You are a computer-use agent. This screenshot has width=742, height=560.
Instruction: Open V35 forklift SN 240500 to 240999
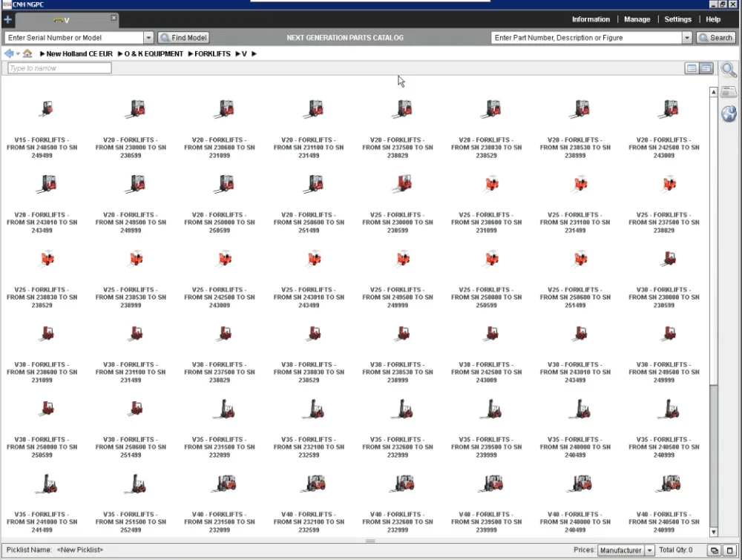coord(664,427)
